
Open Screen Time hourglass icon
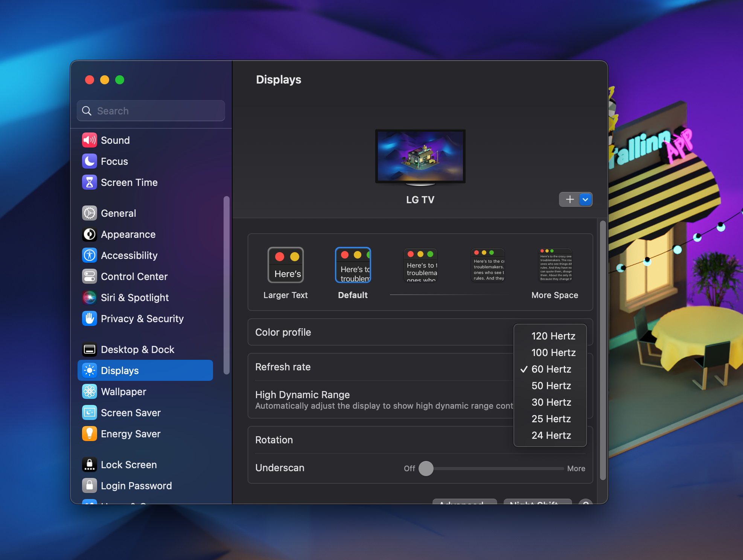click(90, 183)
